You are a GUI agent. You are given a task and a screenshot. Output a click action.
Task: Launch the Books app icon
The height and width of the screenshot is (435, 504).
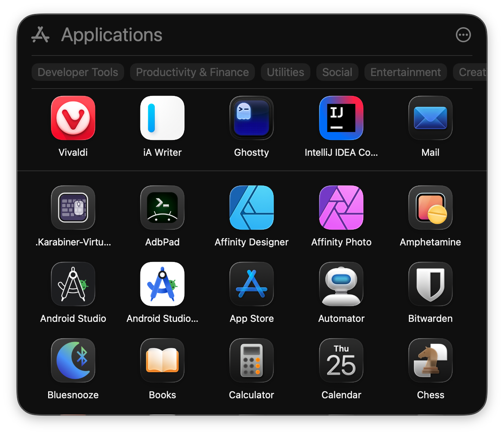[162, 360]
